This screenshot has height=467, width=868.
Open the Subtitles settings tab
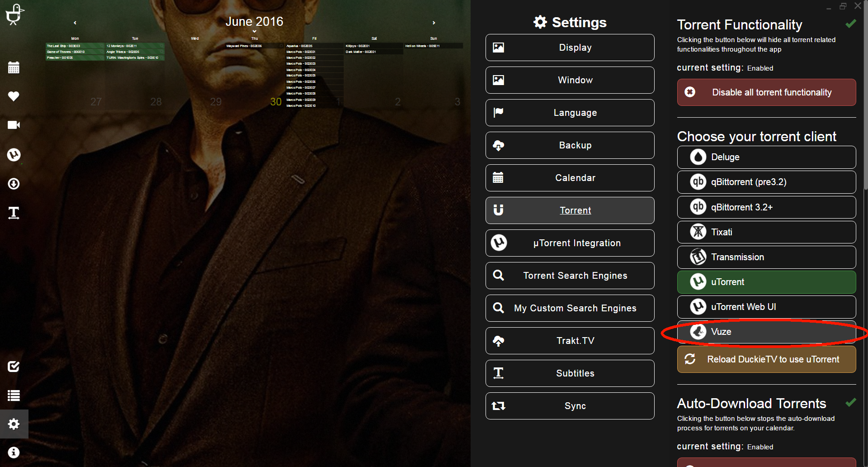[570, 373]
